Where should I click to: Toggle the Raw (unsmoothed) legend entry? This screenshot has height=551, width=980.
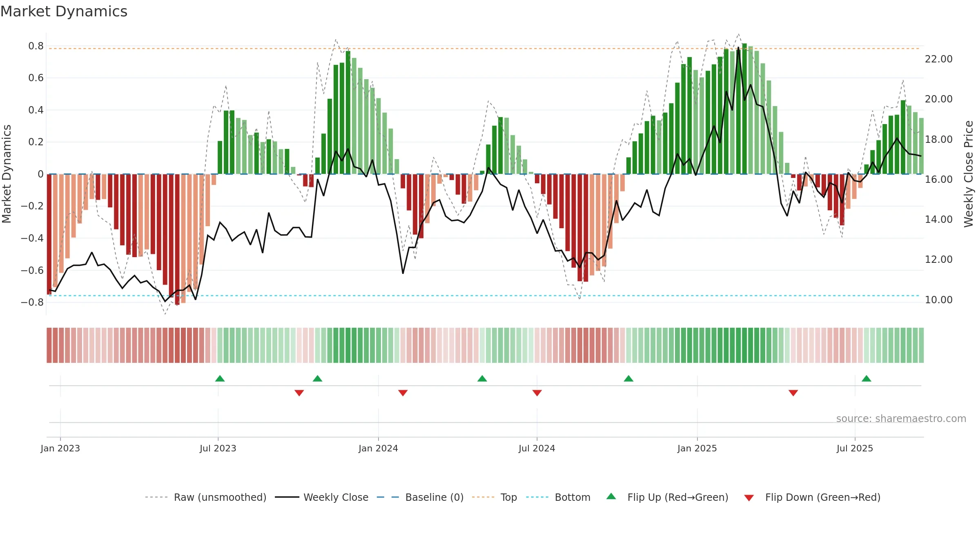click(x=205, y=497)
